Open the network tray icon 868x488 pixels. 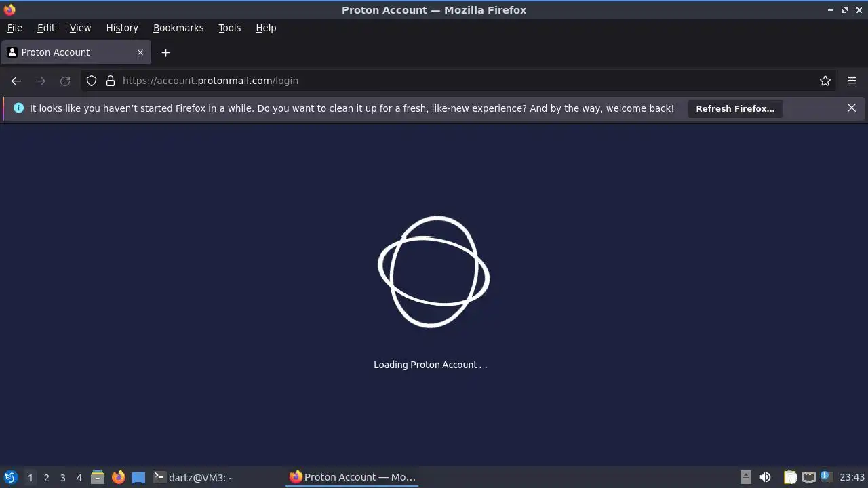pos(809,477)
